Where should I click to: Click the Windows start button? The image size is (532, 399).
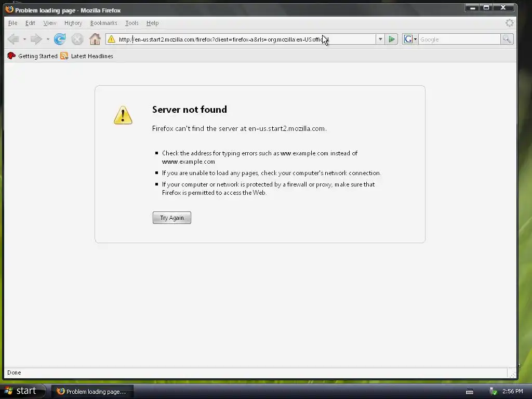(22, 391)
